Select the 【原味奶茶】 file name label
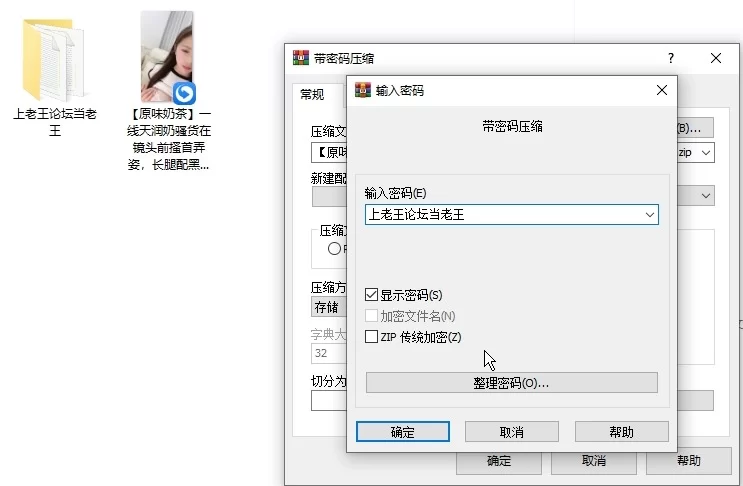The width and height of the screenshot is (743, 486). tap(169, 139)
